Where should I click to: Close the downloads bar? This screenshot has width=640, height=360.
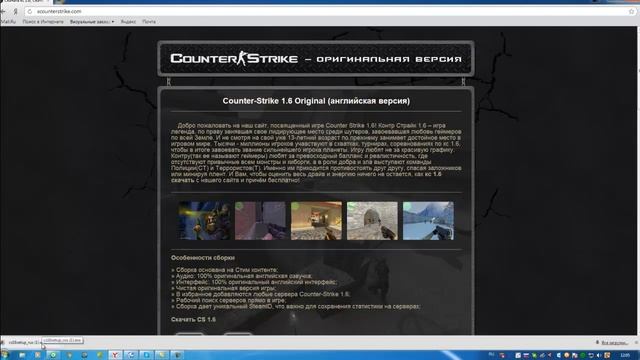pyautogui.click(x=636, y=343)
